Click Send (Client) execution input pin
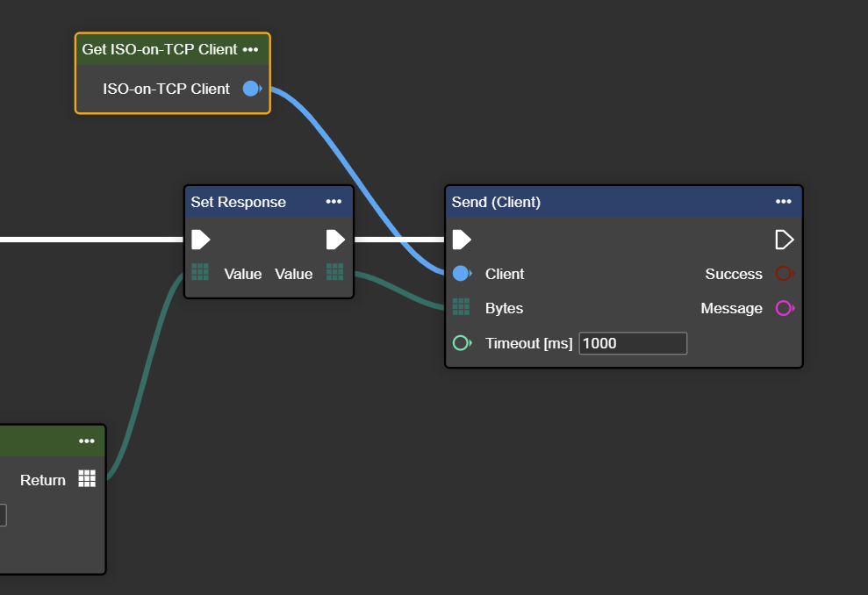Image resolution: width=868 pixels, height=595 pixels. pyautogui.click(x=462, y=240)
